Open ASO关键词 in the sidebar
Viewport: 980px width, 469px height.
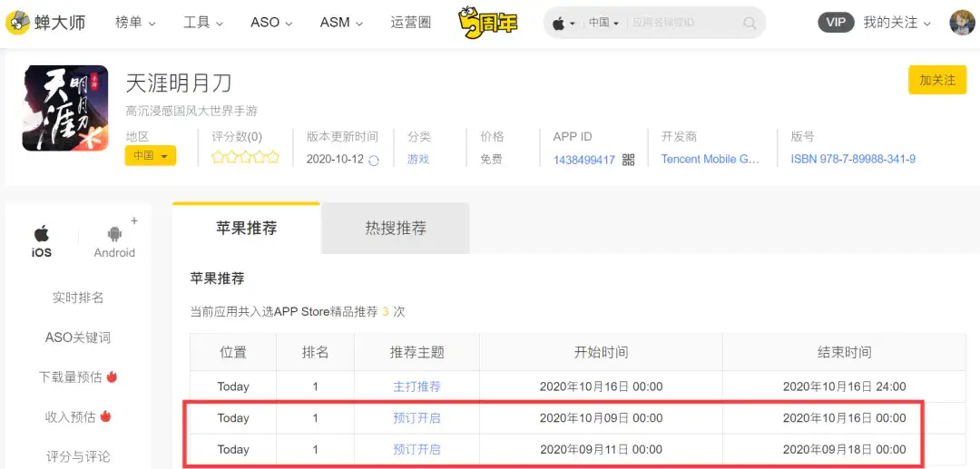[x=78, y=337]
